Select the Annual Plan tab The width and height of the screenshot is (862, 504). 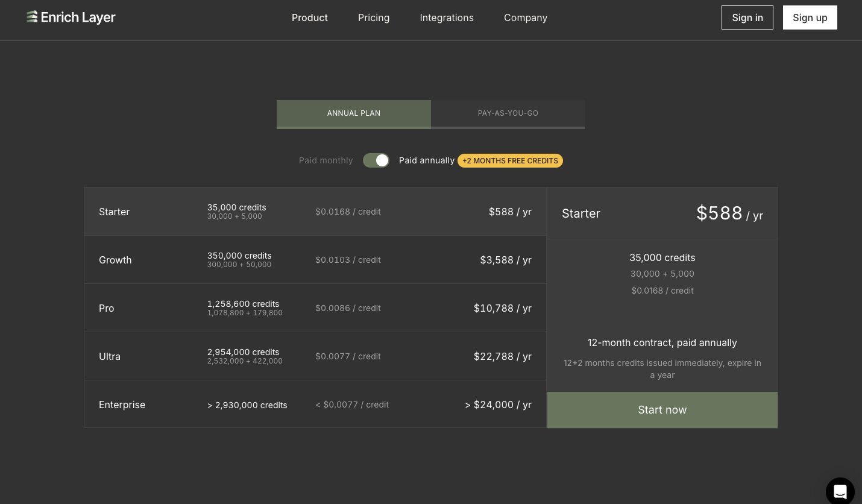[354, 114]
